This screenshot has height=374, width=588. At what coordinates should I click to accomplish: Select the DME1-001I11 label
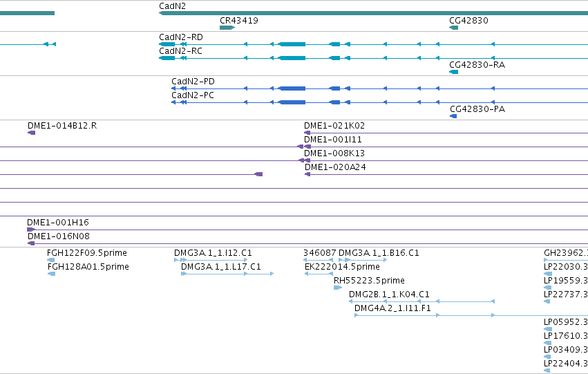pos(333,140)
